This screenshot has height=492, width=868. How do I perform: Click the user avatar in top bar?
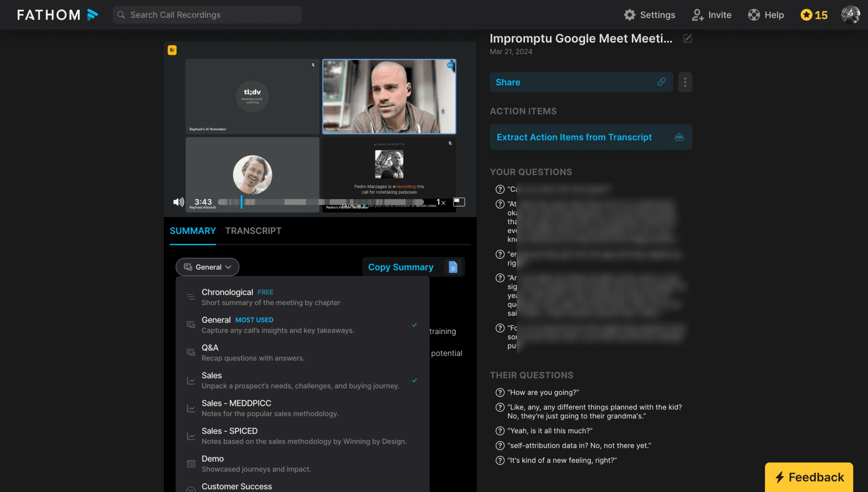pos(850,15)
